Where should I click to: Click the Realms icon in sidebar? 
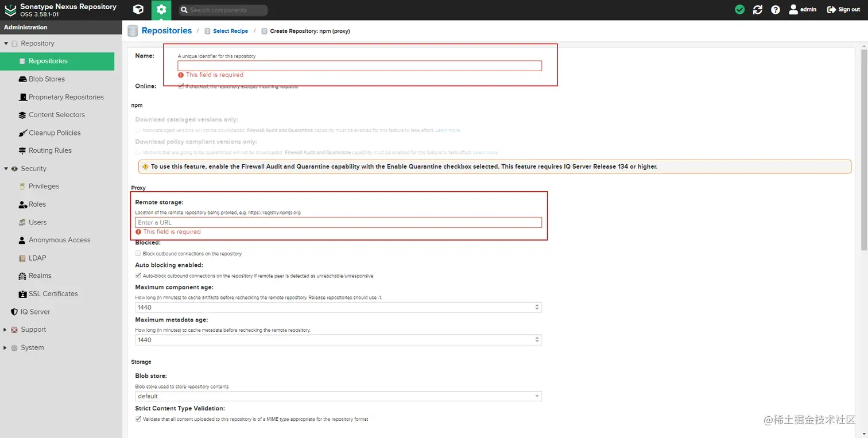click(22, 276)
